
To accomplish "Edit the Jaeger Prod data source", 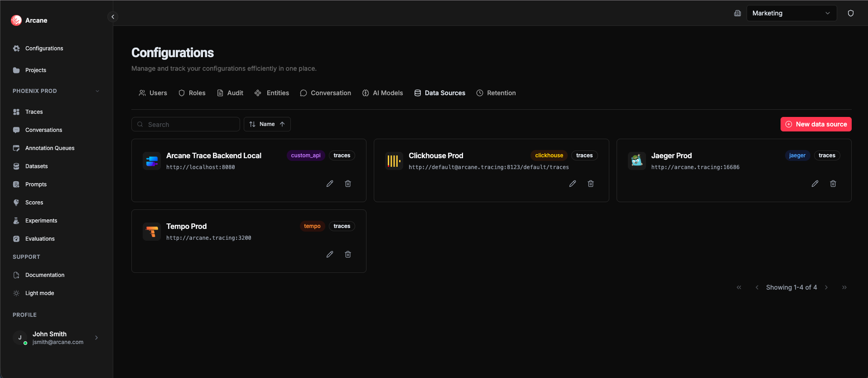I will click(x=815, y=184).
